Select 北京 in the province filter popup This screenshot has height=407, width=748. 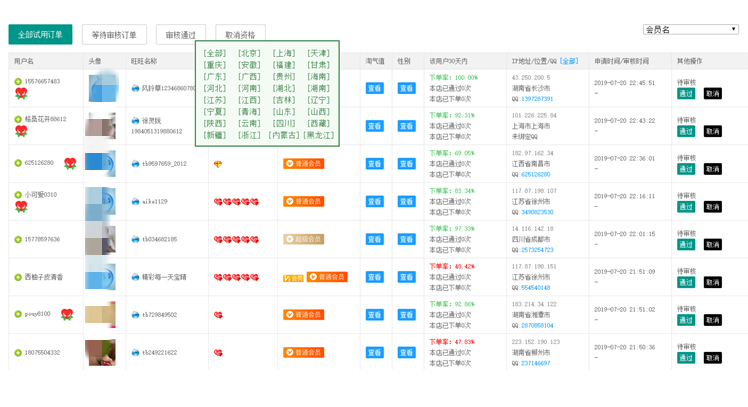coord(250,53)
